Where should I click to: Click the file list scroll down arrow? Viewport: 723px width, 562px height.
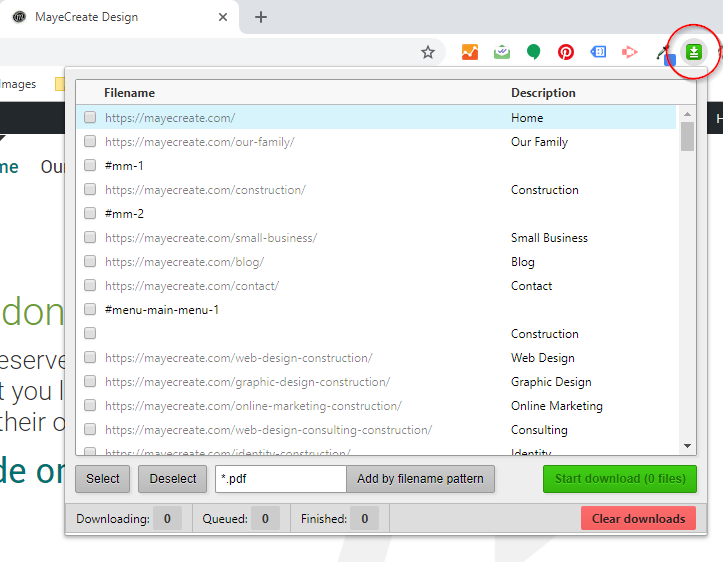pyautogui.click(x=687, y=446)
